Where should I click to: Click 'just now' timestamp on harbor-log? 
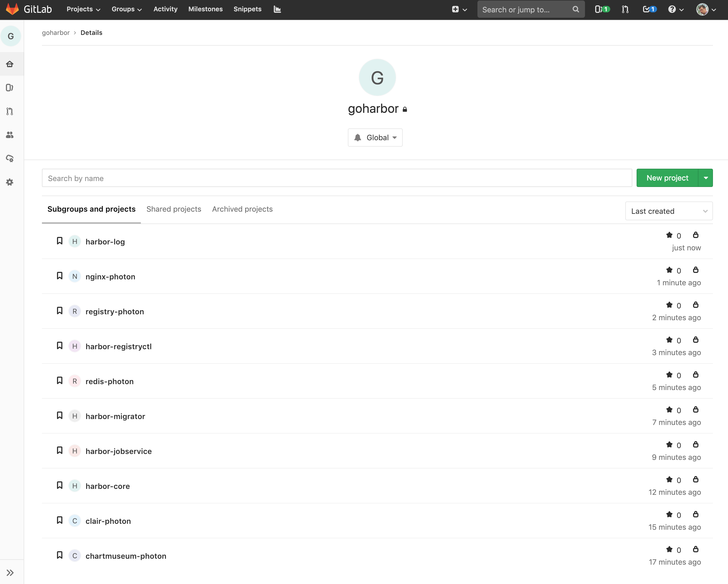point(687,248)
